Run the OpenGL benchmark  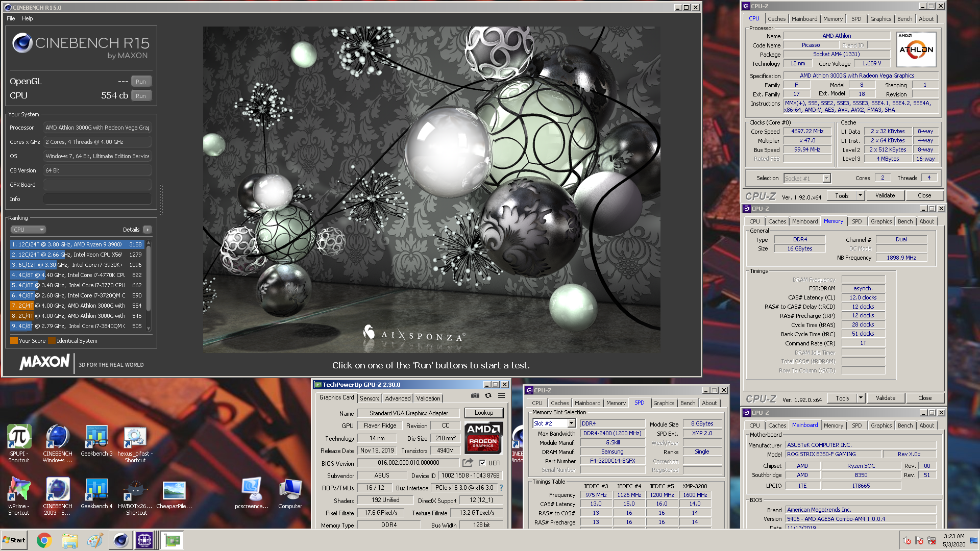coord(141,82)
